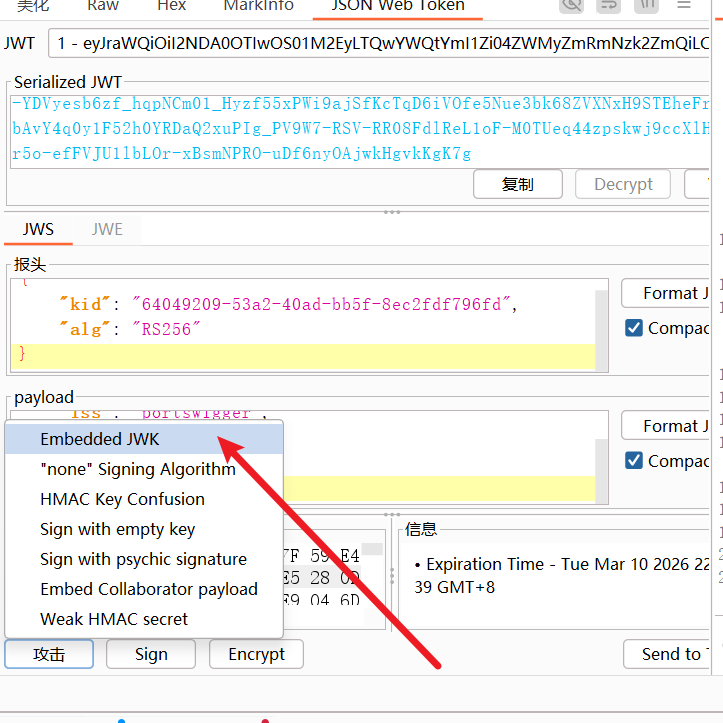The image size is (723, 723).
Task: Select the JWS tab
Action: pos(38,229)
